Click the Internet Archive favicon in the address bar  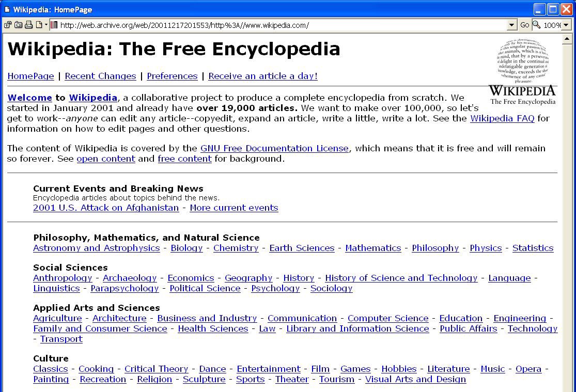[x=54, y=25]
